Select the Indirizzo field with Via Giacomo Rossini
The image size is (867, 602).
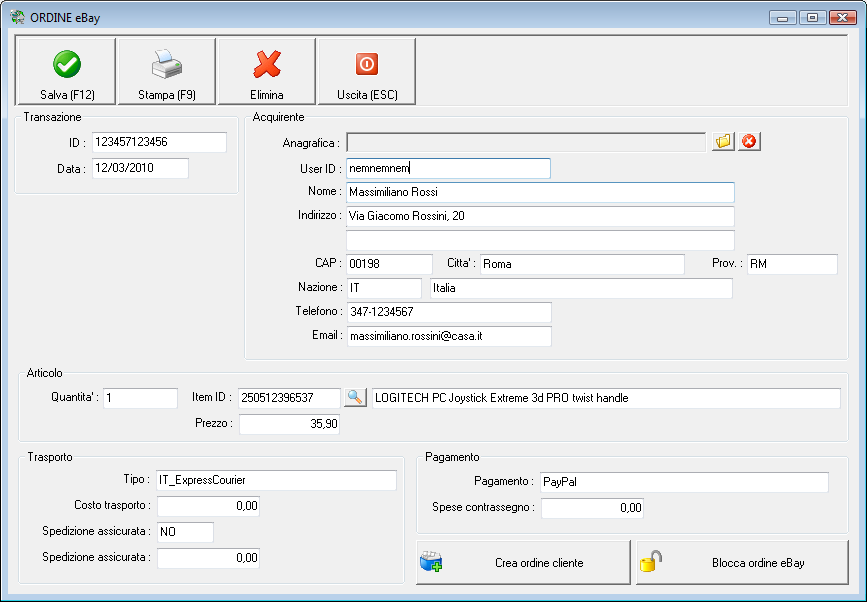[540, 216]
